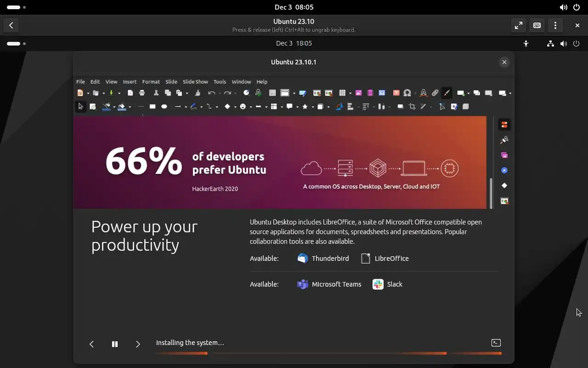Click the host volume icon
The height and width of the screenshot is (368, 588).
point(563,7)
